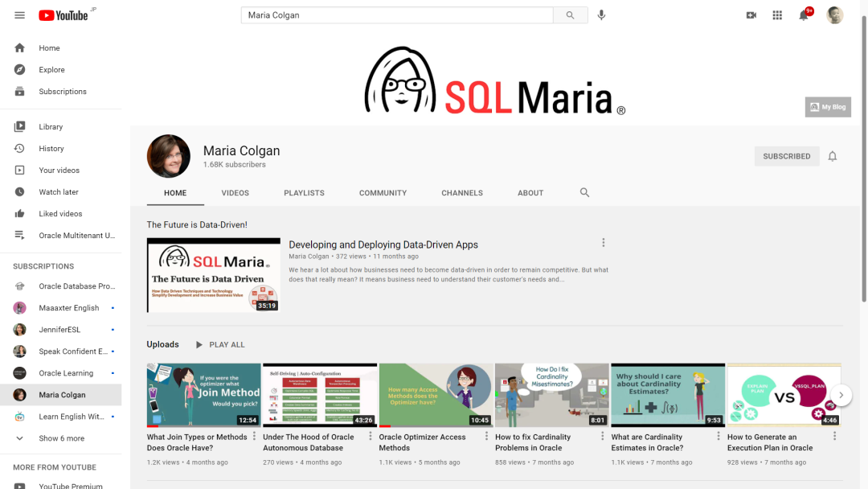Toggle channel notification bell next to Subscribed

tap(832, 156)
